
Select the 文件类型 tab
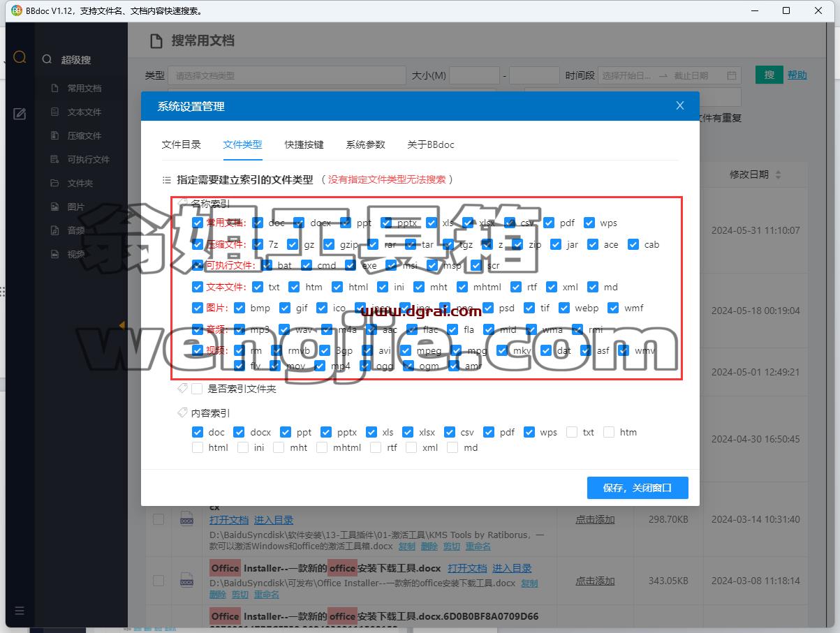242,144
